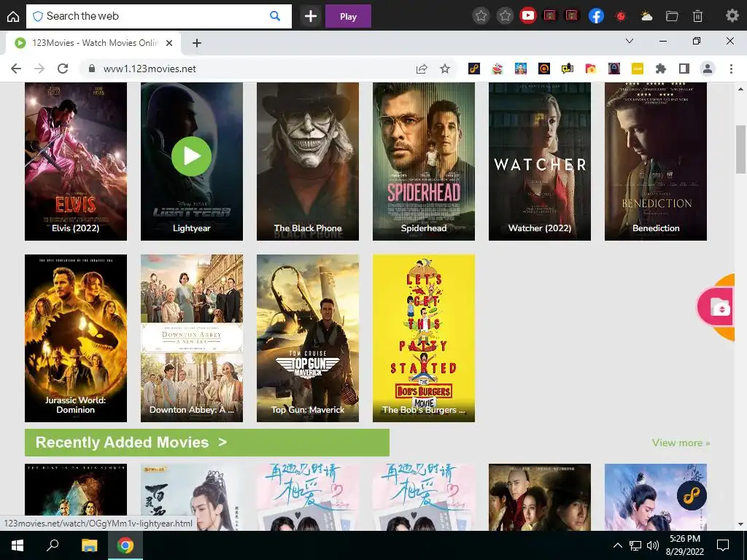Viewport: 747px width, 560px height.
Task: Go back with the browser back arrow
Action: pos(16,69)
